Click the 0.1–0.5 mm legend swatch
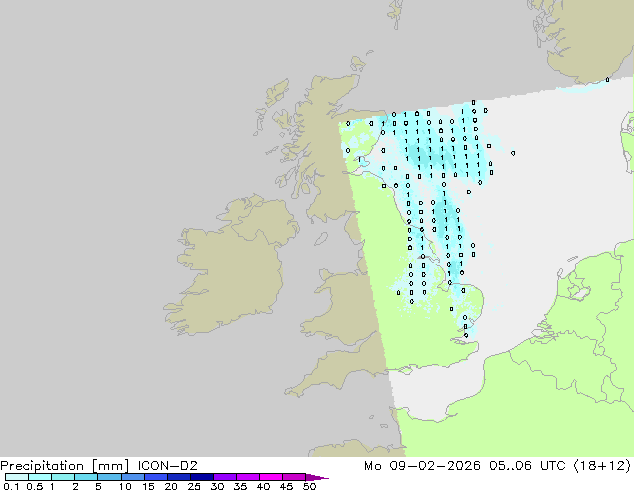 pos(17,477)
